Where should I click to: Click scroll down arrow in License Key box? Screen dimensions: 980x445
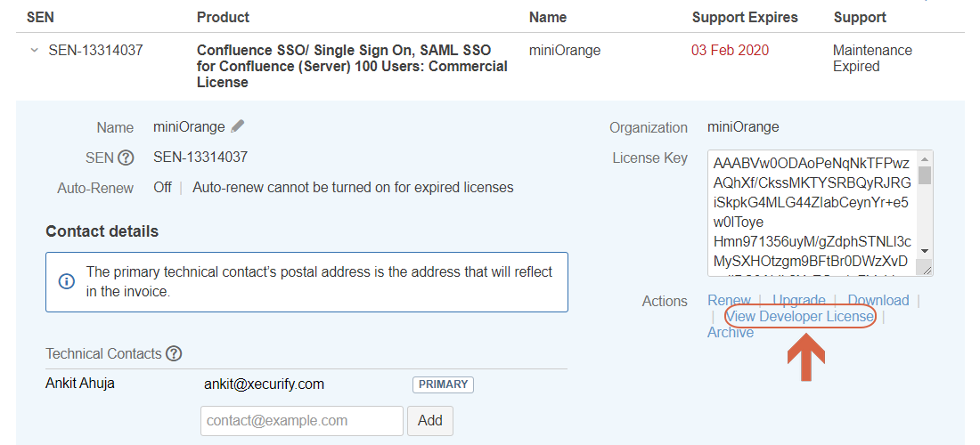coord(925,251)
